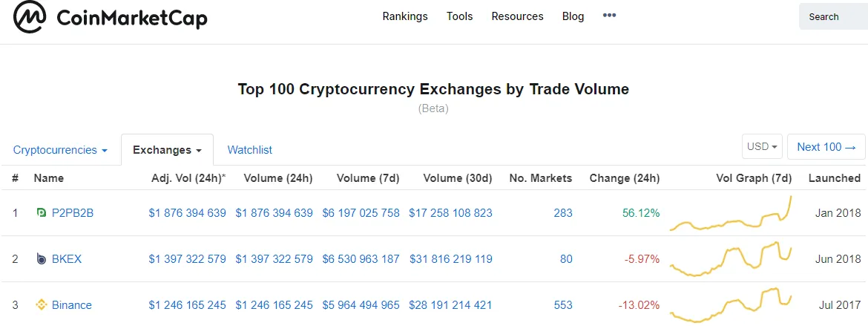The height and width of the screenshot is (326, 868).
Task: Click the Search input field
Action: [833, 16]
